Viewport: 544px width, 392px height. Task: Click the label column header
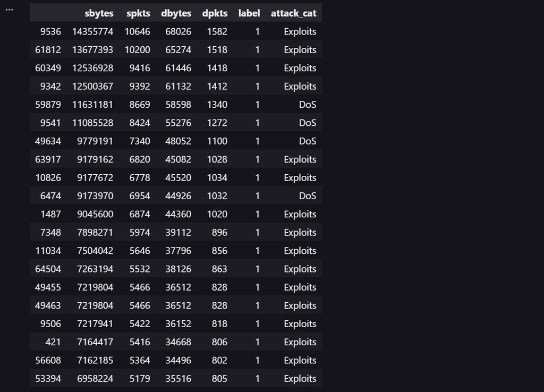tap(249, 13)
